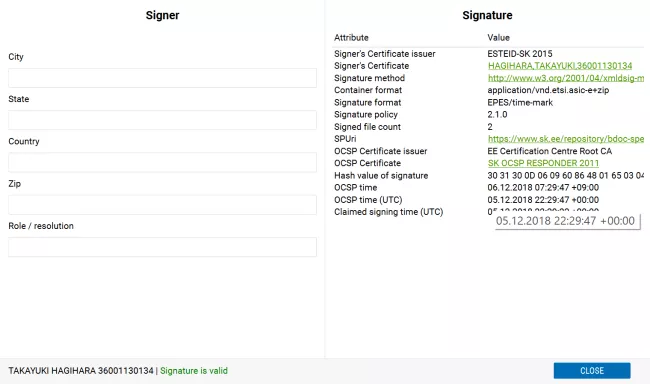650x384 pixels.
Task: Open SK OCSP RESPONDER 2011 certificate
Action: (x=543, y=163)
